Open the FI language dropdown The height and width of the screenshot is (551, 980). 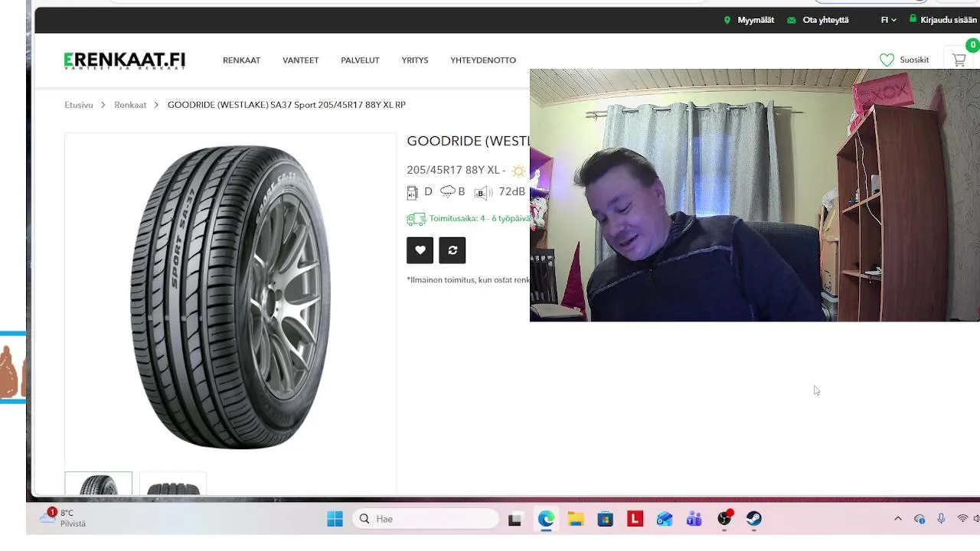pos(888,20)
